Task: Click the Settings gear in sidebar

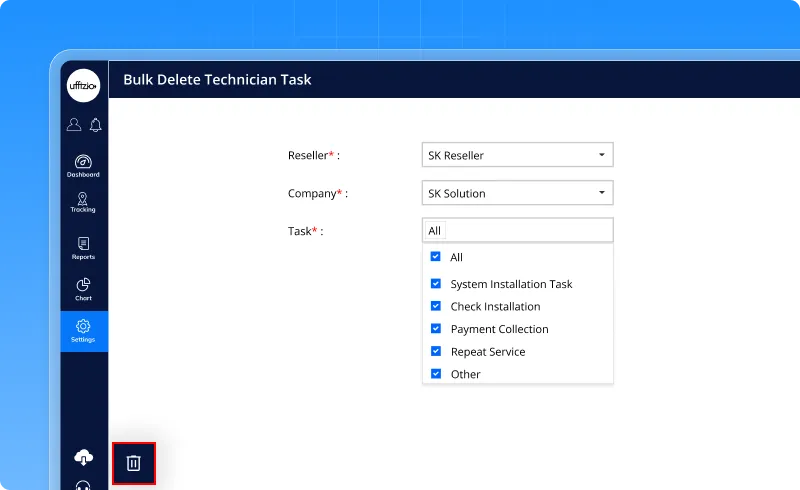Action: click(84, 330)
